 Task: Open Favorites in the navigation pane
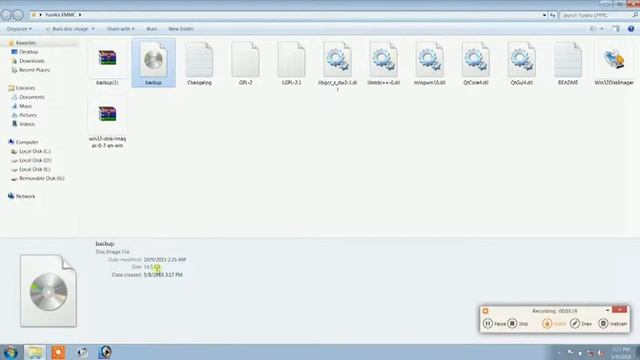[x=26, y=43]
